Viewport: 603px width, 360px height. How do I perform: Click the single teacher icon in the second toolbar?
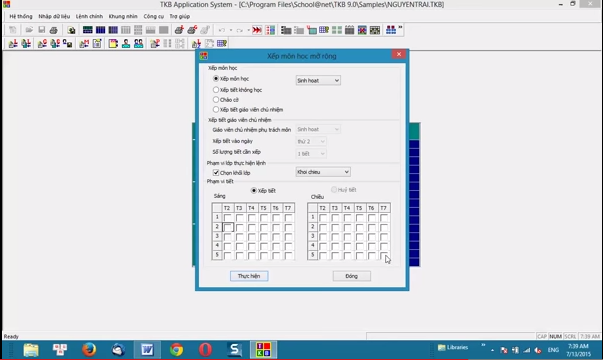[x=126, y=43]
